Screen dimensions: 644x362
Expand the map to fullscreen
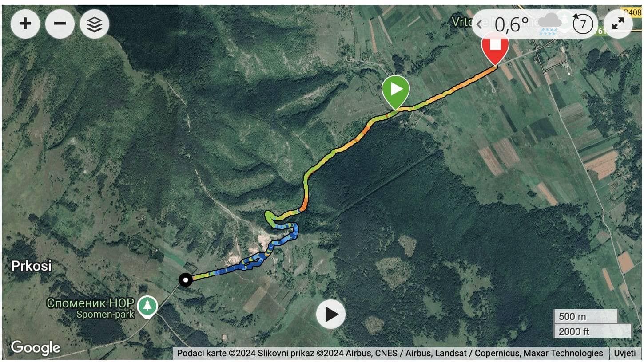click(618, 24)
